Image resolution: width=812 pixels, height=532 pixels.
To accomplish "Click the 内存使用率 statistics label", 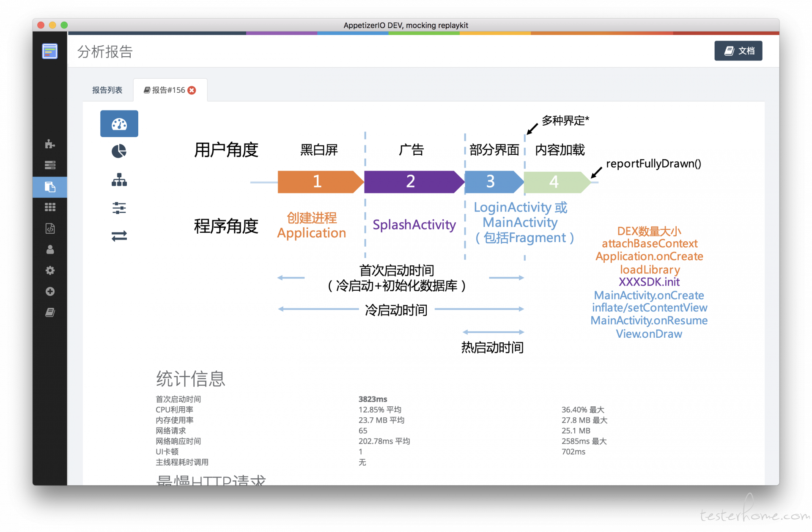I will [x=174, y=420].
